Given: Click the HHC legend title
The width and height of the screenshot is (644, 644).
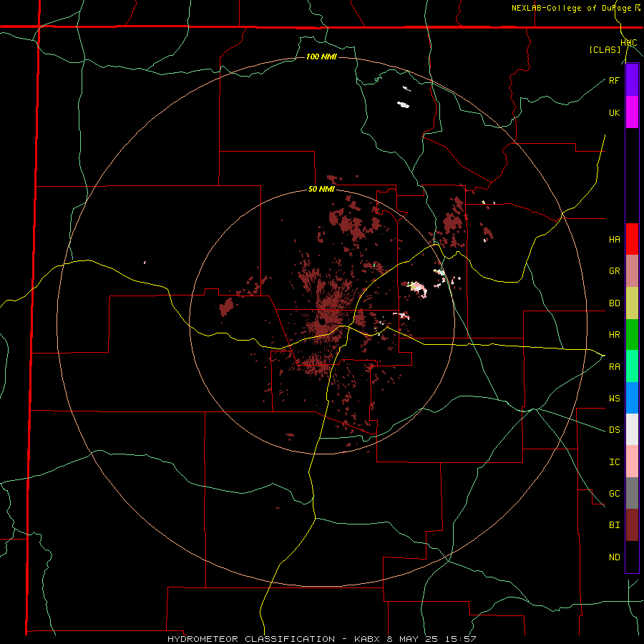Looking at the screenshot, I should 629,43.
